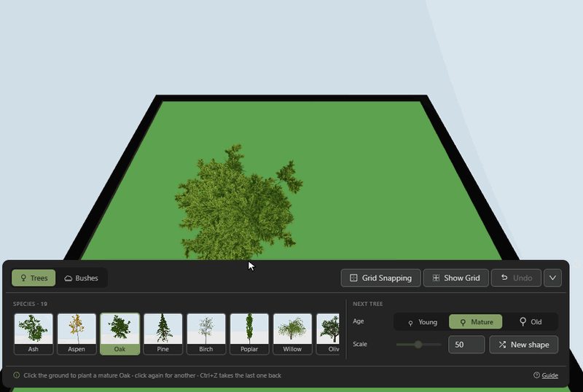Image resolution: width=583 pixels, height=392 pixels.
Task: Switch to the Trees tab
Action: point(34,278)
